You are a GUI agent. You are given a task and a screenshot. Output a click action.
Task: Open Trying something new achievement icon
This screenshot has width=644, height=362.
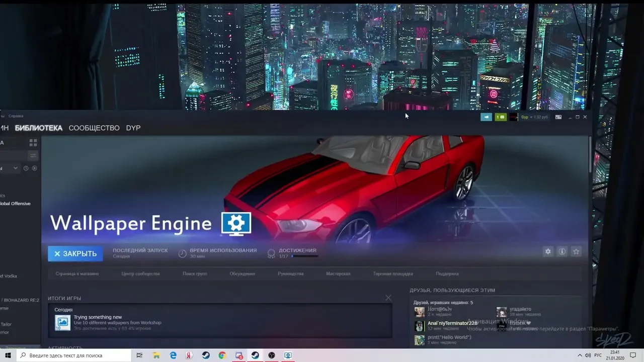pos(62,322)
